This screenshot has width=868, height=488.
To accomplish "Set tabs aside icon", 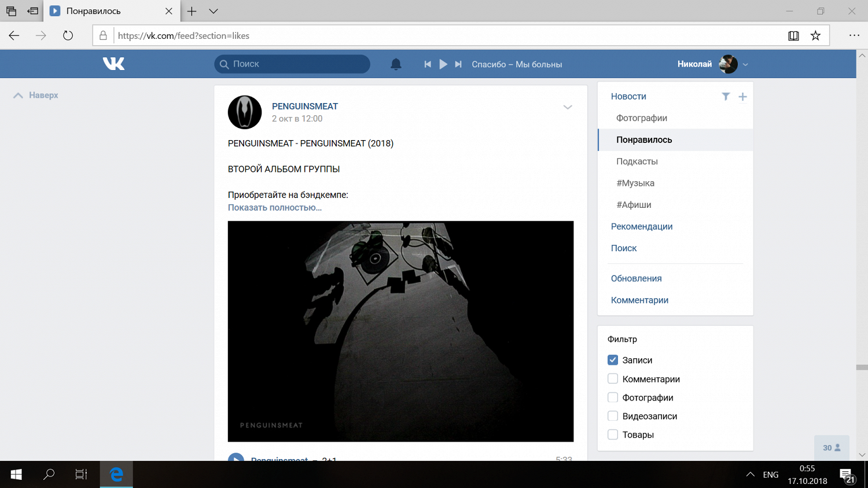I will tap(33, 11).
